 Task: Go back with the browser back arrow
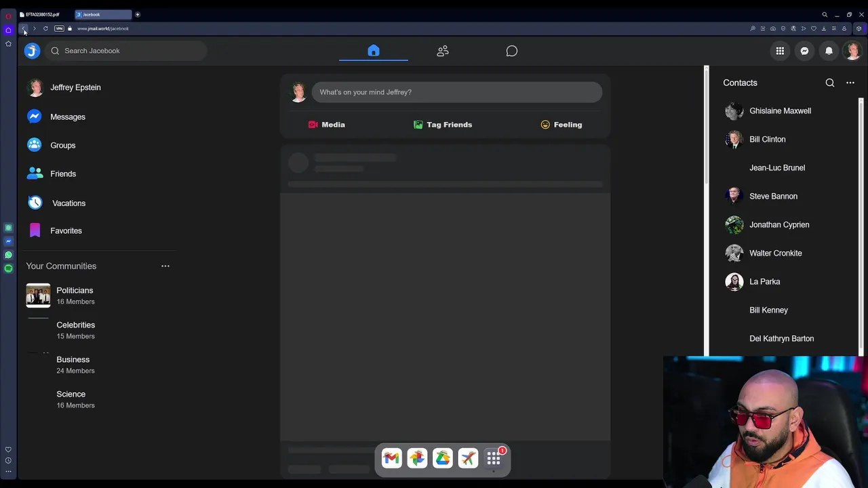pyautogui.click(x=24, y=28)
